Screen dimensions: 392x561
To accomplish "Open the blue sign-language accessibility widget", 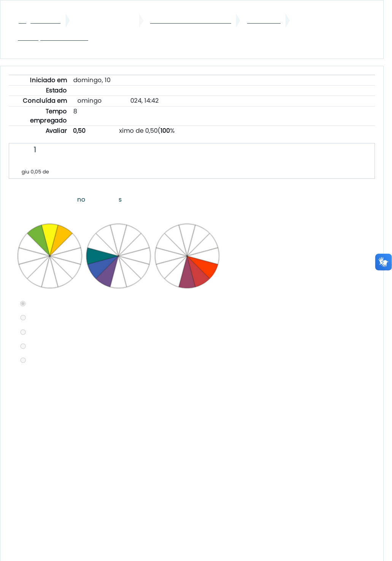I will 383,262.
